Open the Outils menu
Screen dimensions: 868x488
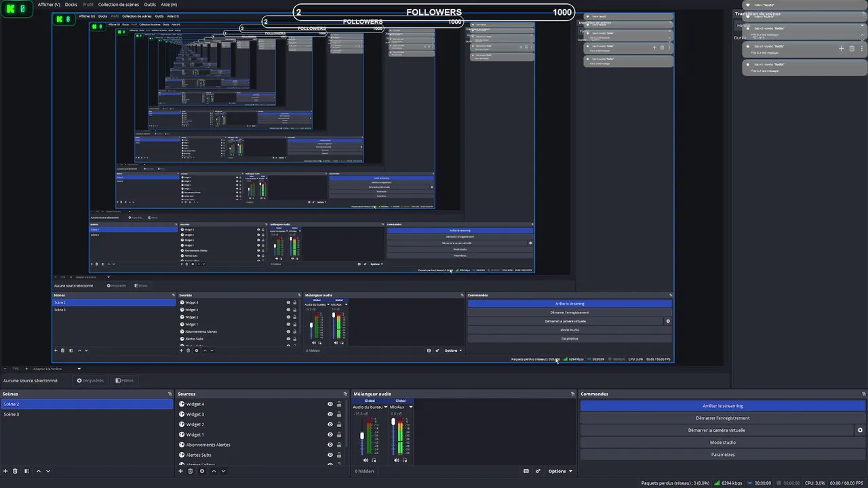coord(150,5)
